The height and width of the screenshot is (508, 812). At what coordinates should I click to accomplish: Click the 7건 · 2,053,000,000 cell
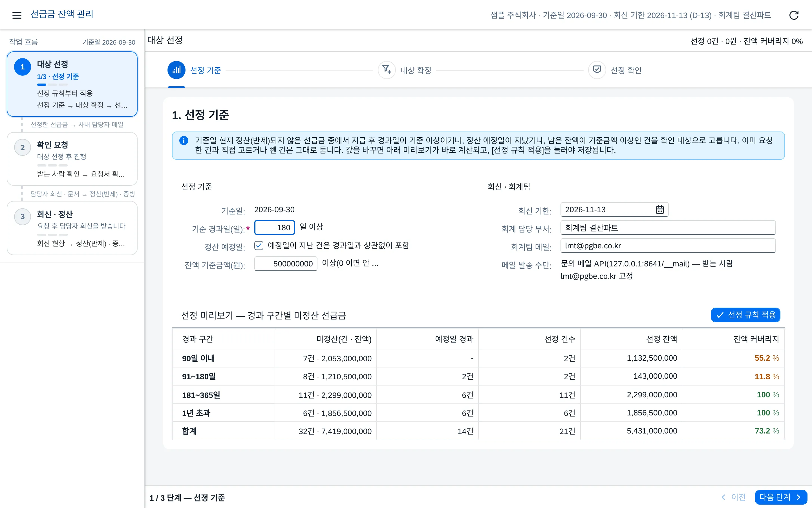click(x=325, y=358)
